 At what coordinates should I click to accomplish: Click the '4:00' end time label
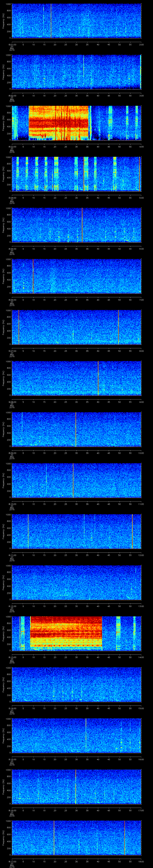pos(141,147)
